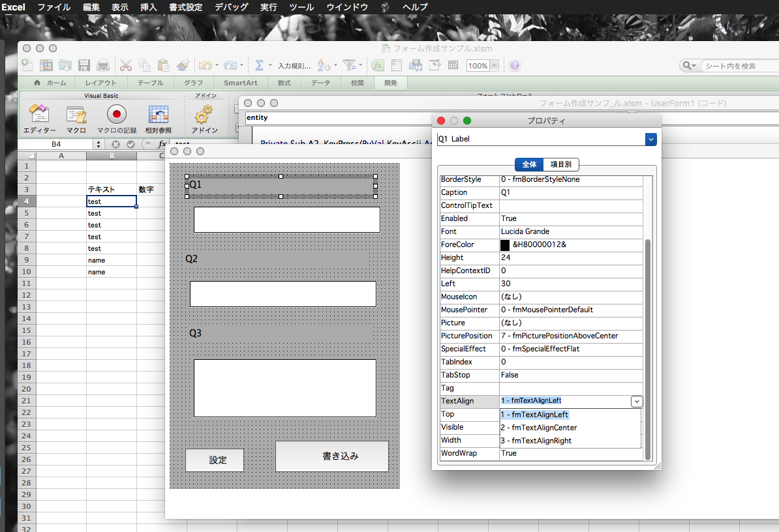779x532 pixels.
Task: Open the 100% zoom dropdown
Action: (495, 66)
